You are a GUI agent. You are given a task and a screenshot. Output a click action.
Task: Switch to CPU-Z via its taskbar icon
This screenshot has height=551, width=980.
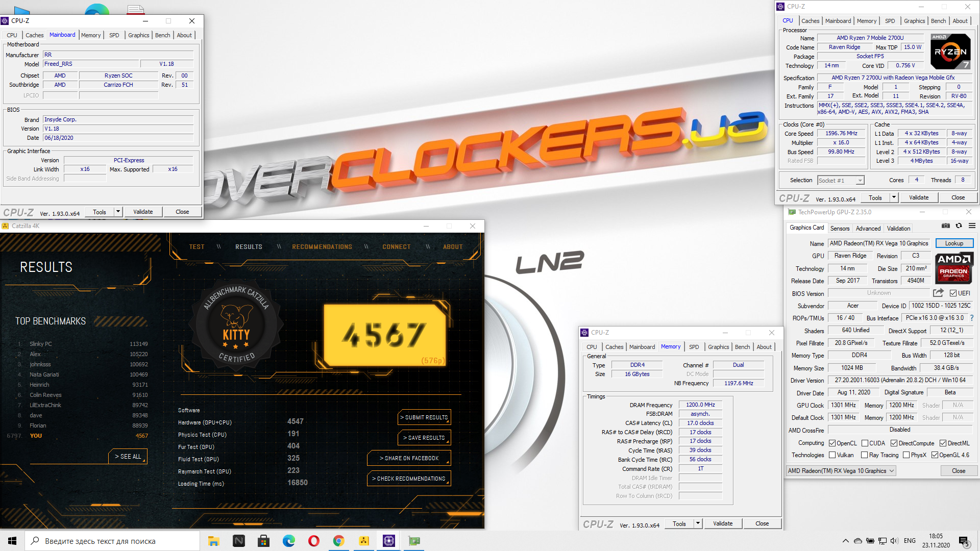(389, 541)
